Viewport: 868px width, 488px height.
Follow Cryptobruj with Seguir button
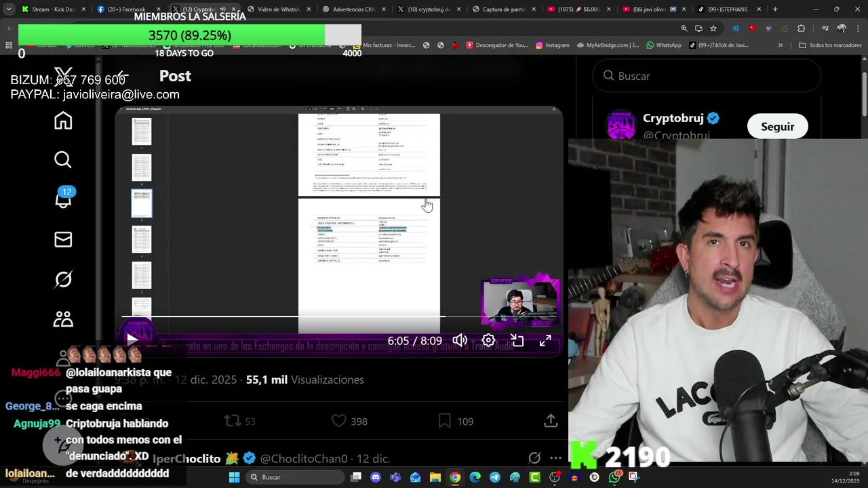[x=777, y=127]
